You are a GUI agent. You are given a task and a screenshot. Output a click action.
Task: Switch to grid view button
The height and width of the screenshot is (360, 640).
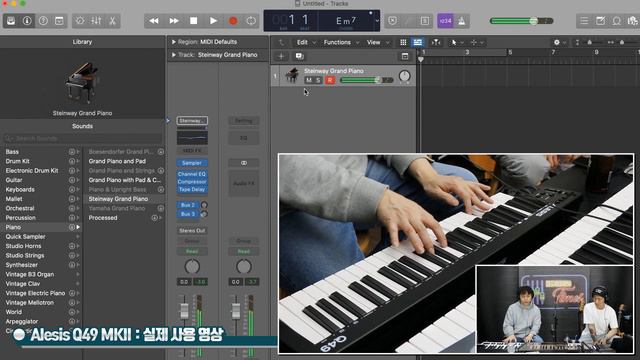point(403,42)
